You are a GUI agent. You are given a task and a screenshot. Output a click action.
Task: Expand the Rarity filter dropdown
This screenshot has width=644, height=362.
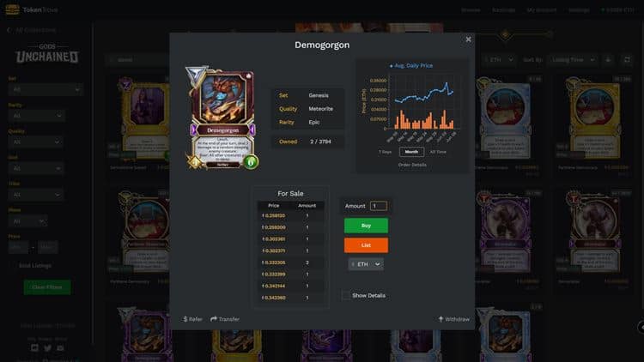pyautogui.click(x=37, y=116)
